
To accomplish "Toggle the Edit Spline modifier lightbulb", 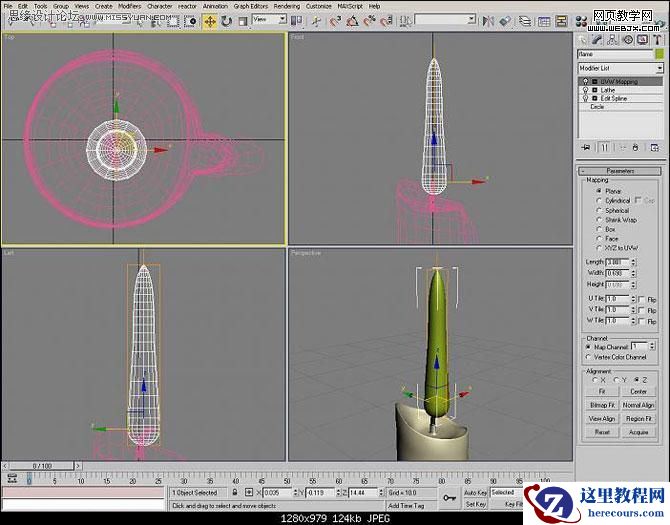I will point(585,98).
